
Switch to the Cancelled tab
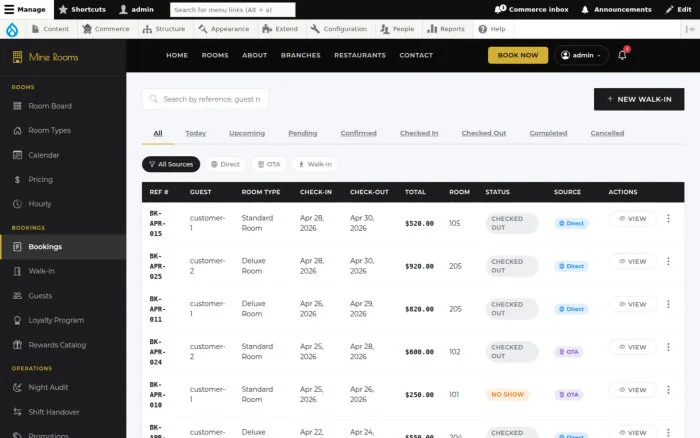[x=607, y=133]
